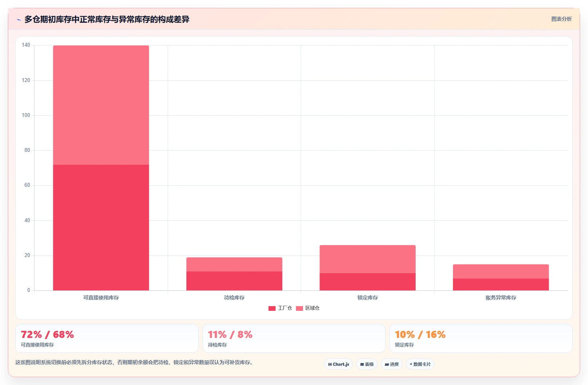Click the y-axis value 140
The image size is (588, 385).
coord(26,45)
